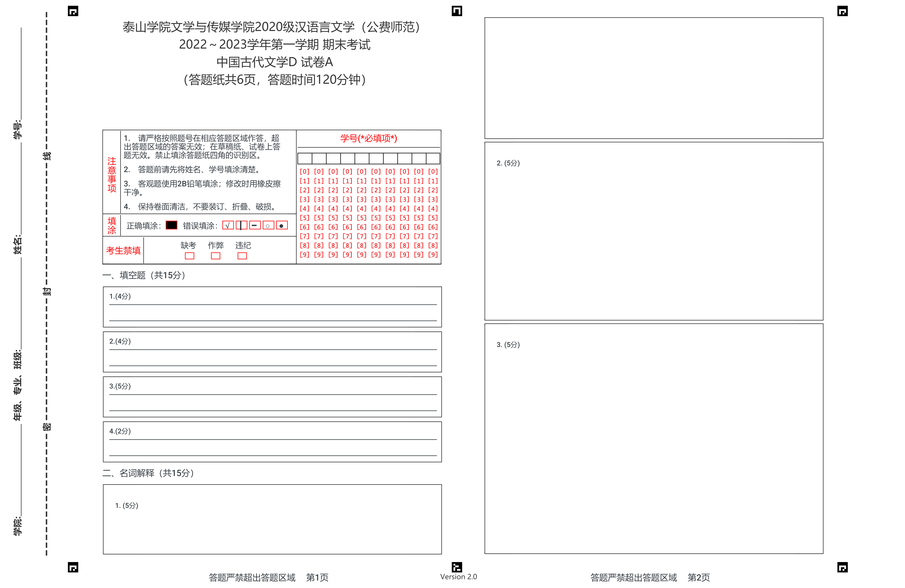Image resolution: width=905 pixels, height=588 pixels.
Task: Click the top-right corner registration mark
Action: coord(843,11)
